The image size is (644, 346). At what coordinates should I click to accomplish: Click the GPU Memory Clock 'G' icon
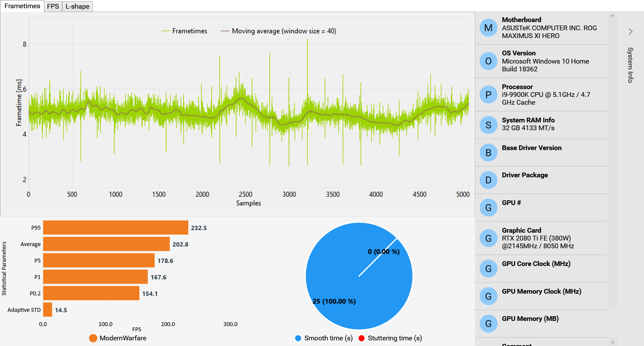(489, 296)
